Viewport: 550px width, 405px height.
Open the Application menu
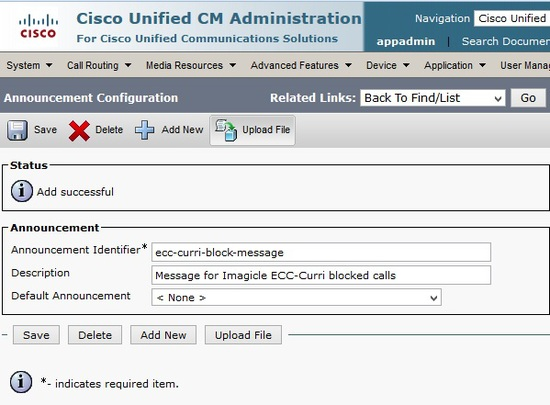click(455, 65)
